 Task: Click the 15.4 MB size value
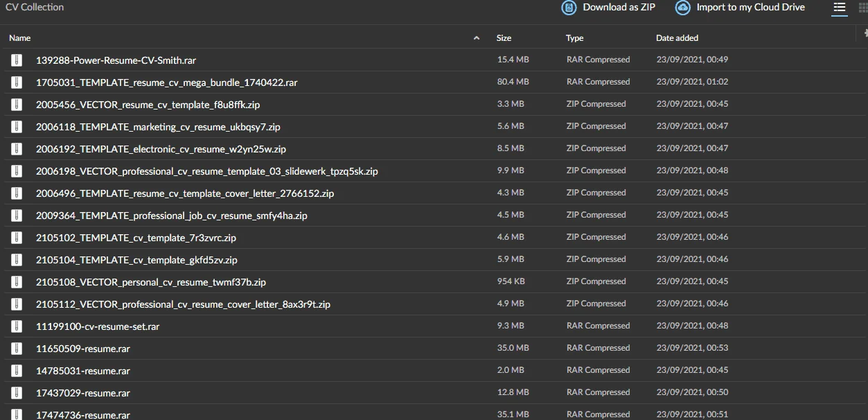click(x=513, y=60)
